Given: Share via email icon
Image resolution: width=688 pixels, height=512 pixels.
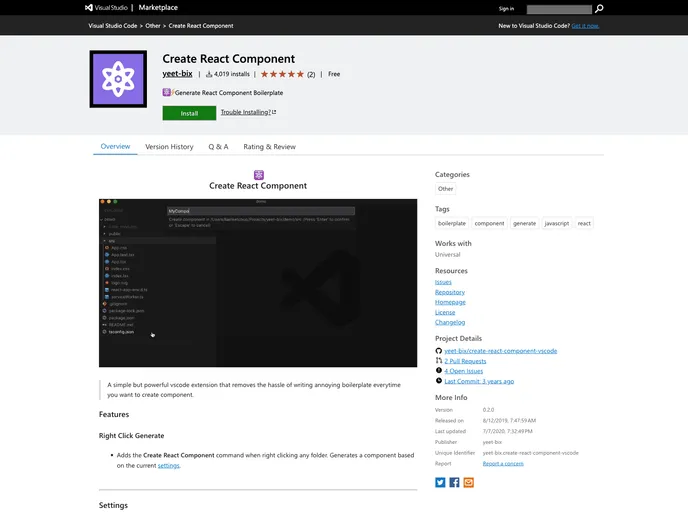Looking at the screenshot, I should point(469,483).
